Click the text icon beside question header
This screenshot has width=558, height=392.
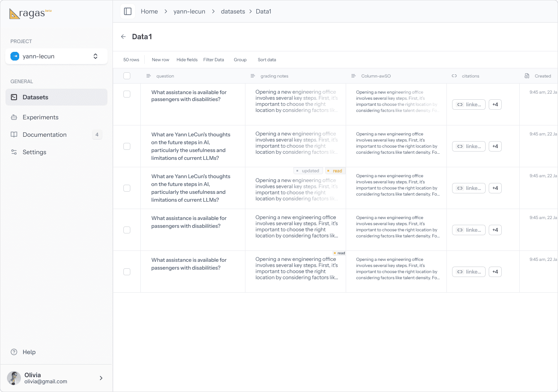point(149,76)
